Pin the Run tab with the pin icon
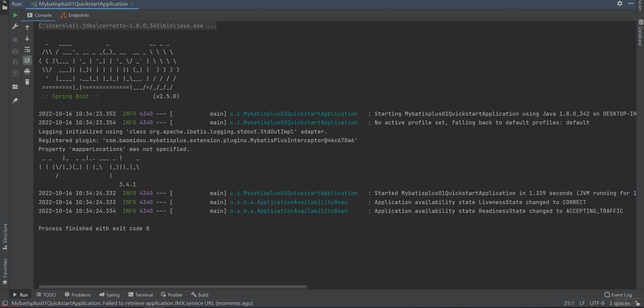 coord(15,100)
